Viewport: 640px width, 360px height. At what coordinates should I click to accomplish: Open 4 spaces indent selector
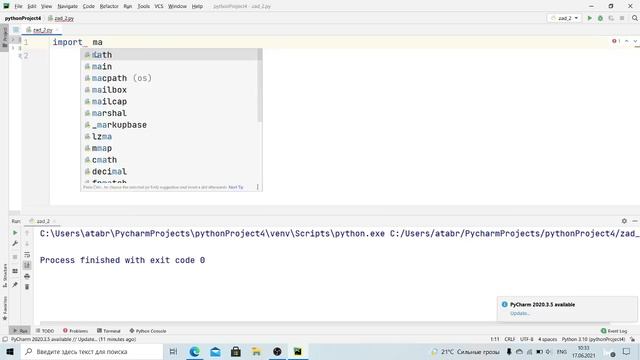[547, 339]
